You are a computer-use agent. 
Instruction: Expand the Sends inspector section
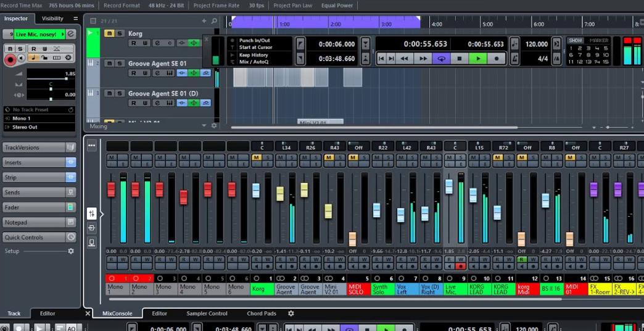coord(34,193)
